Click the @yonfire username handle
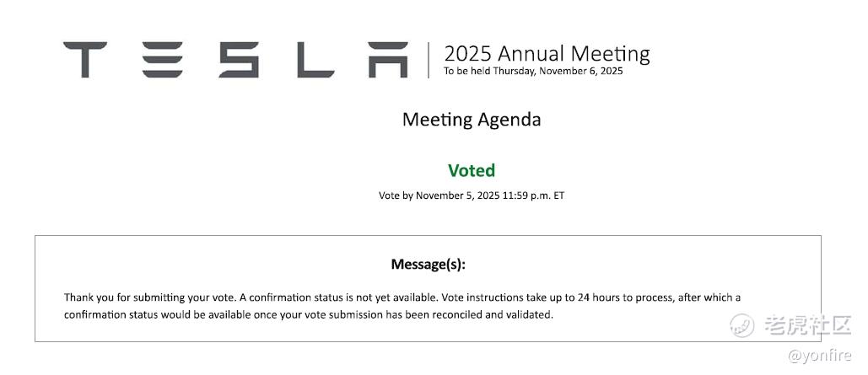868x375 pixels. (x=819, y=355)
